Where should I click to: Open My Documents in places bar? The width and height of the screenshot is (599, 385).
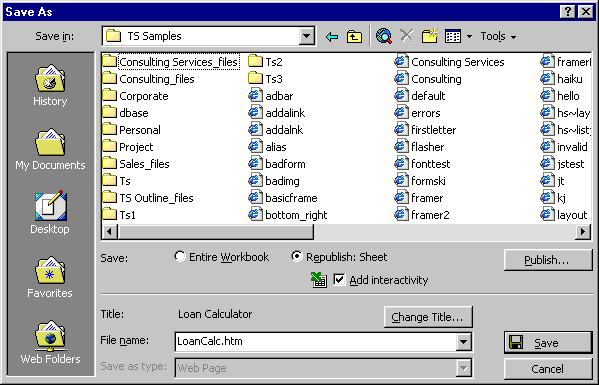pyautogui.click(x=50, y=150)
